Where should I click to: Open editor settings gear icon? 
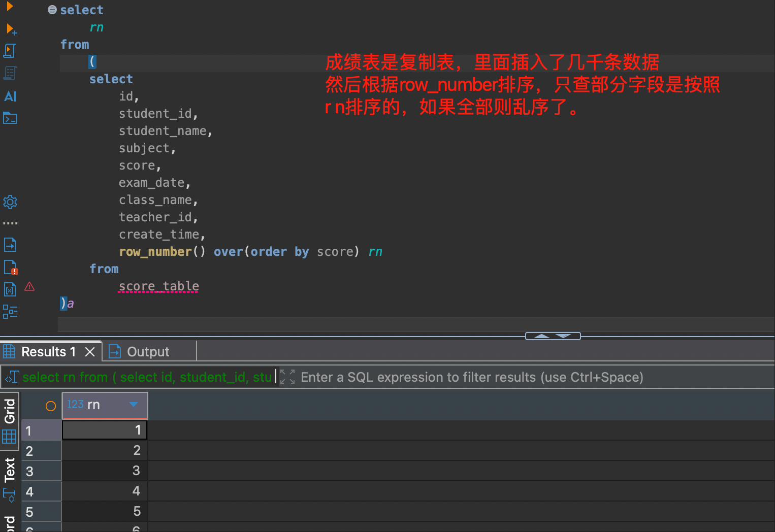[10, 202]
